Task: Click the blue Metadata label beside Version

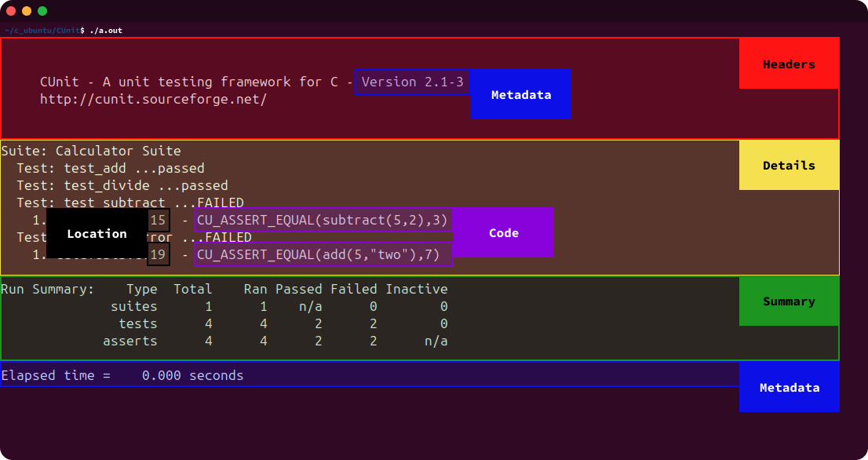Action: pyautogui.click(x=521, y=94)
